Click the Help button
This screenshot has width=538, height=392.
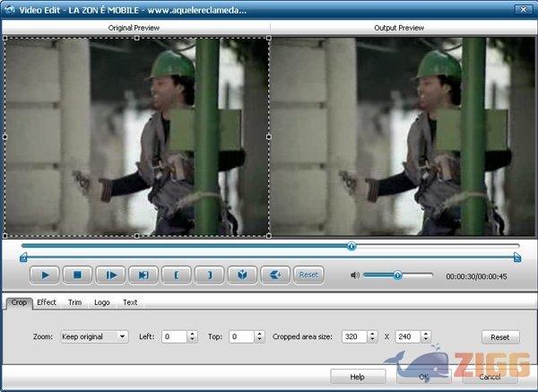coord(358,376)
